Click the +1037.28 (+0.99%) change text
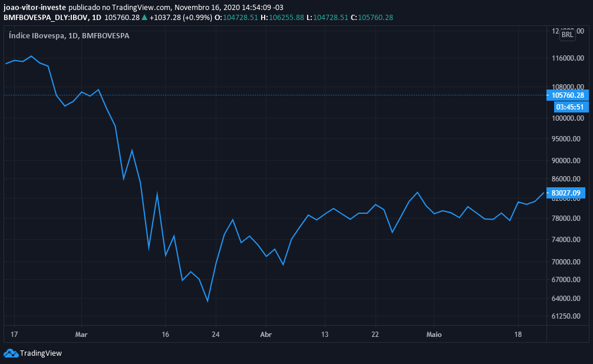This screenshot has width=593, height=364. tap(181, 18)
